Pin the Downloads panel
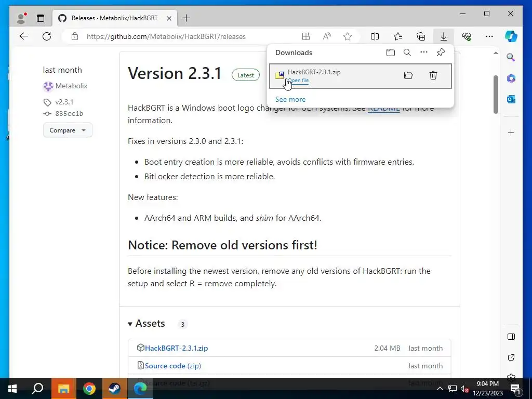 [441, 52]
